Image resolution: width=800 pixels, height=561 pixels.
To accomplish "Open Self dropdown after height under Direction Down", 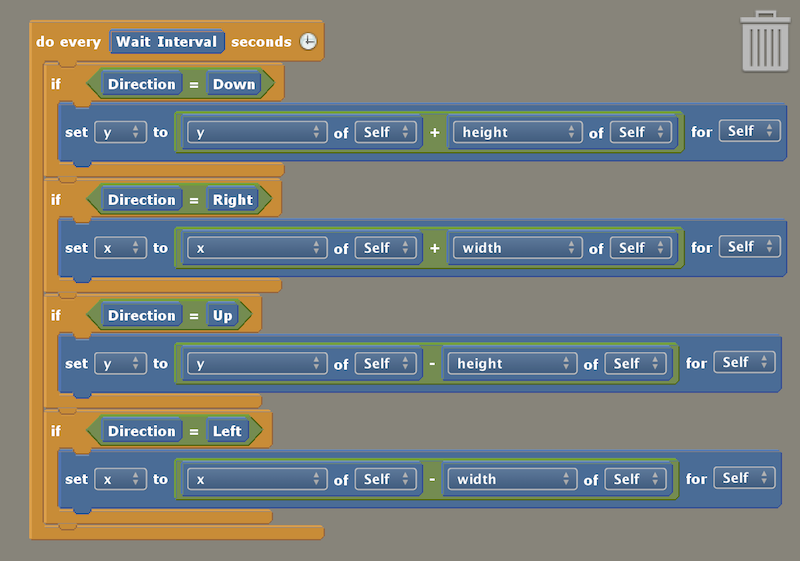I will (x=641, y=132).
